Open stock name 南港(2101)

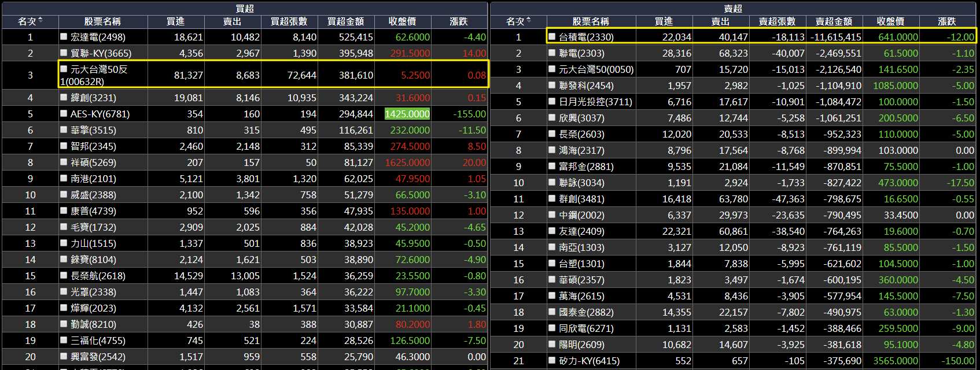(93, 179)
